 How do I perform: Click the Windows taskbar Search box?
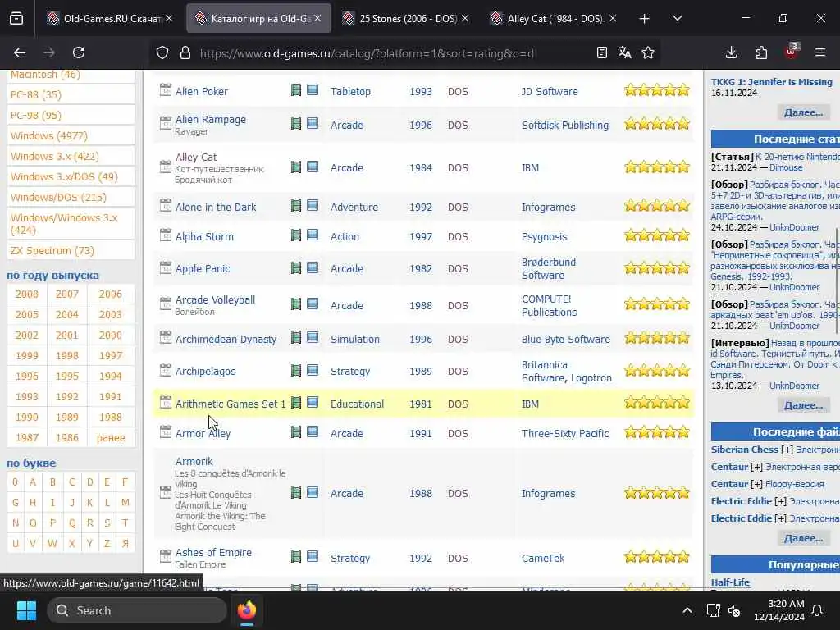tap(137, 610)
